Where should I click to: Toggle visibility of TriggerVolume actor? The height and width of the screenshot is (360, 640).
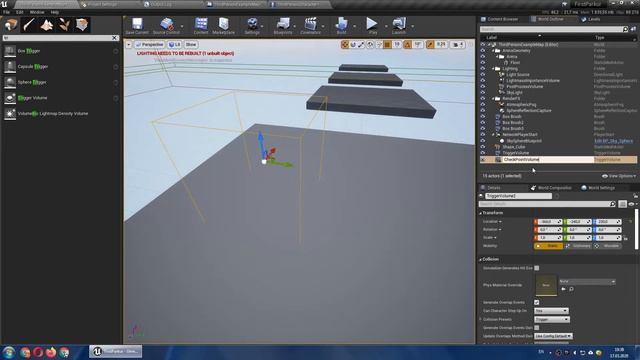click(483, 153)
